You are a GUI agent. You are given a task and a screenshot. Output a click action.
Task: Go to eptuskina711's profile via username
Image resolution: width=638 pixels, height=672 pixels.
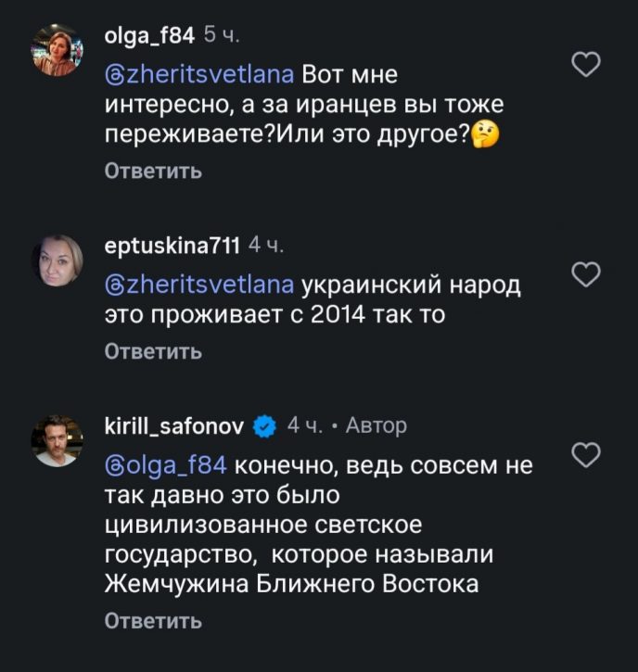pyautogui.click(x=172, y=246)
